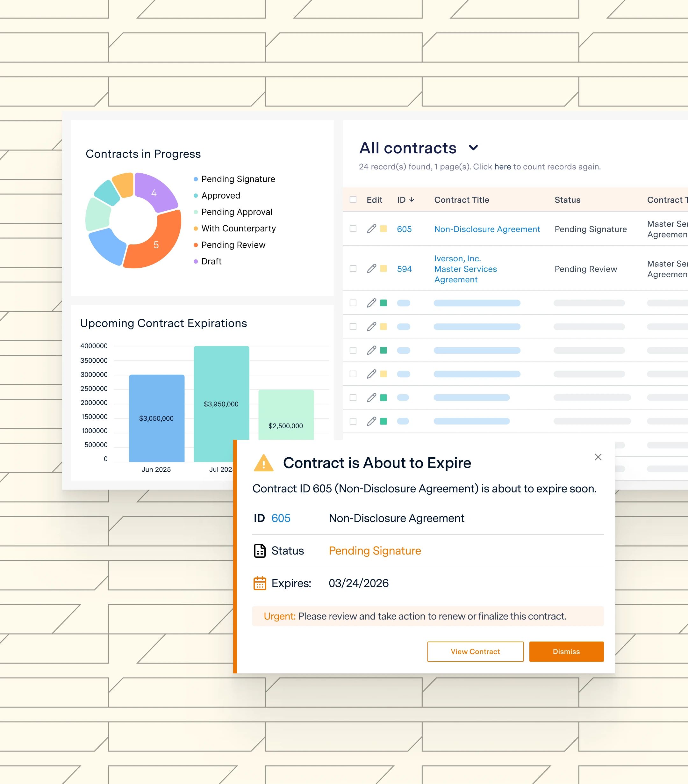Dismiss the contract expiry alert
Screen dimensions: 688x784
click(567, 651)
